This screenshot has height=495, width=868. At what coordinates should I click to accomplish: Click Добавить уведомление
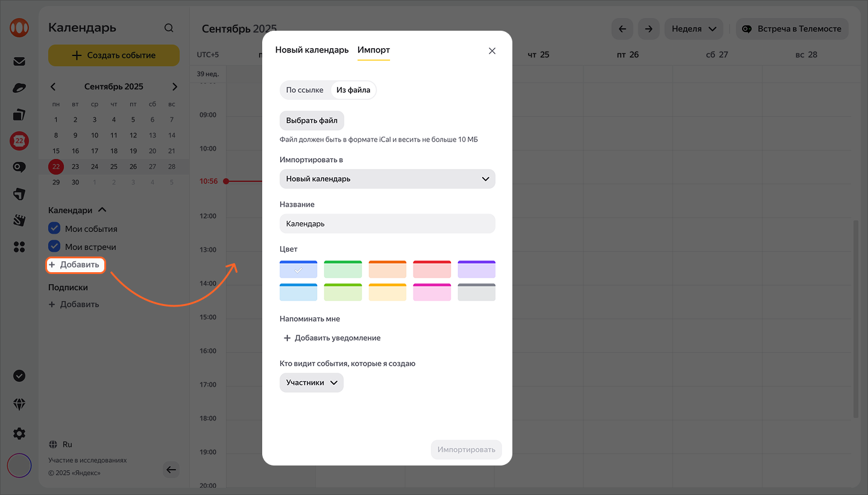(x=332, y=338)
